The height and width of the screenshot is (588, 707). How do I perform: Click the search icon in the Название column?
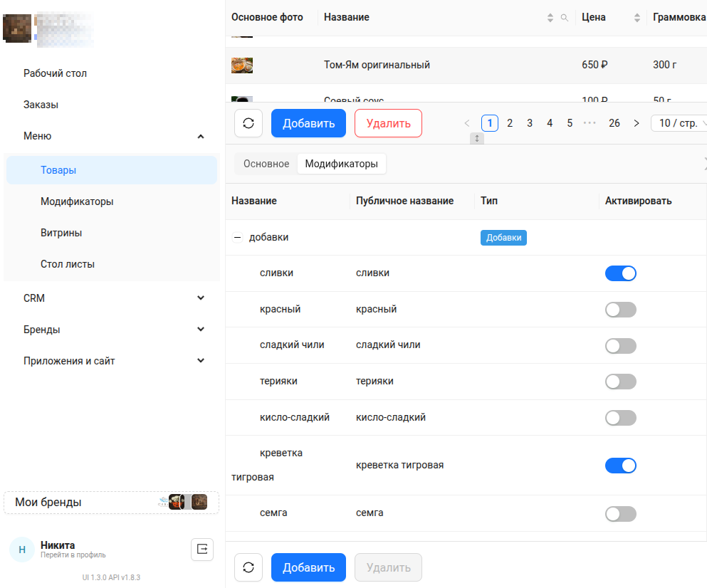pos(565,18)
